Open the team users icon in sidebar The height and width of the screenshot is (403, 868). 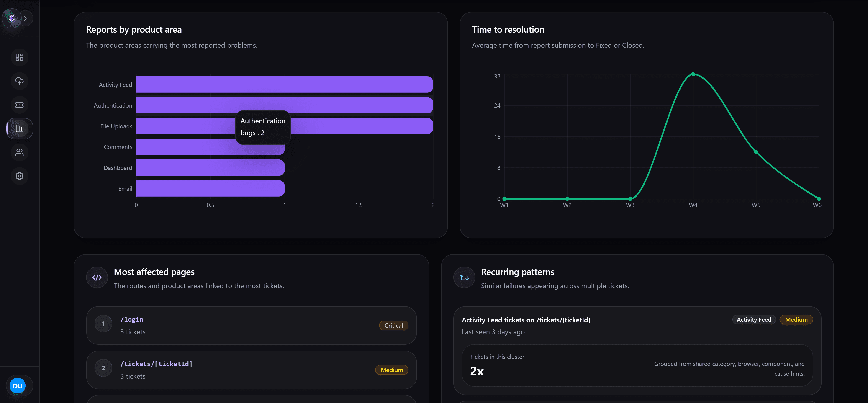click(x=20, y=152)
